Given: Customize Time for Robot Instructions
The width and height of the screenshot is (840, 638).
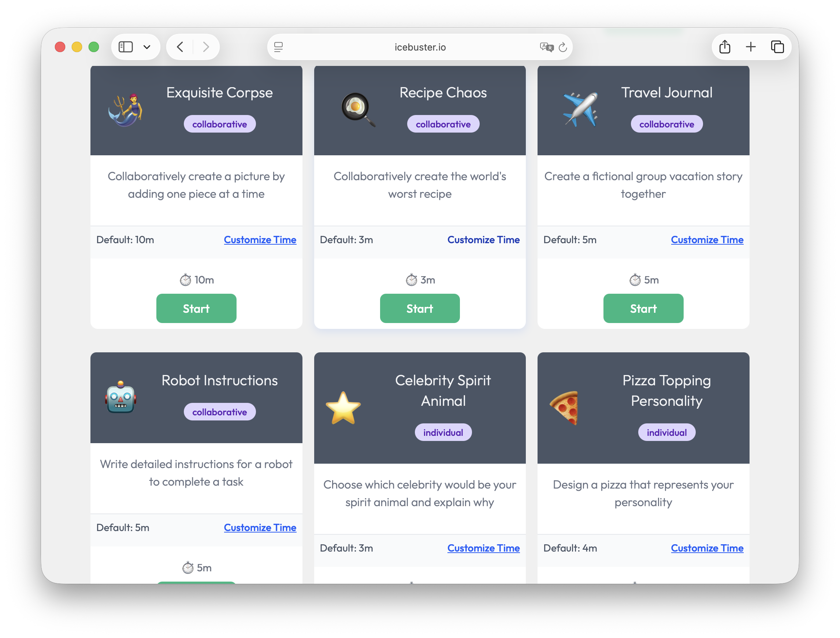Looking at the screenshot, I should 260,527.
